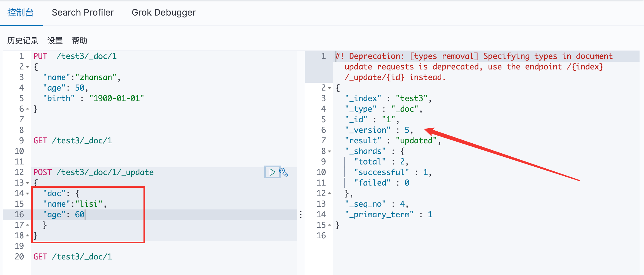The height and width of the screenshot is (275, 644).
Task: Fold the "doc" object at line 14
Action: click(x=28, y=194)
